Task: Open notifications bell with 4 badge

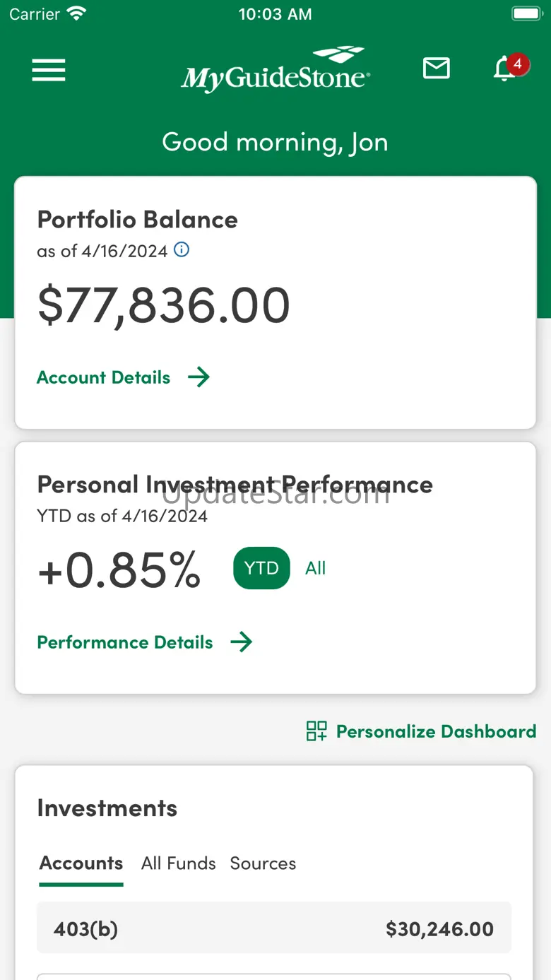Action: (506, 69)
